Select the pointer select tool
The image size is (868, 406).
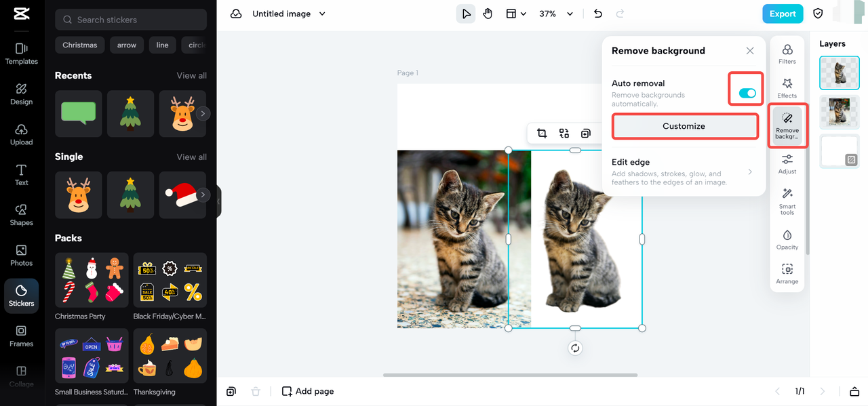[466, 14]
